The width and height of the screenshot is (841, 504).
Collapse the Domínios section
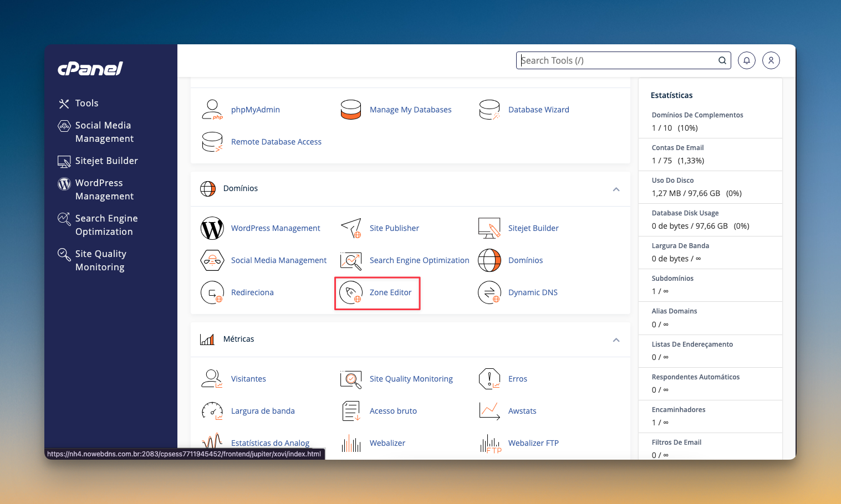(616, 189)
